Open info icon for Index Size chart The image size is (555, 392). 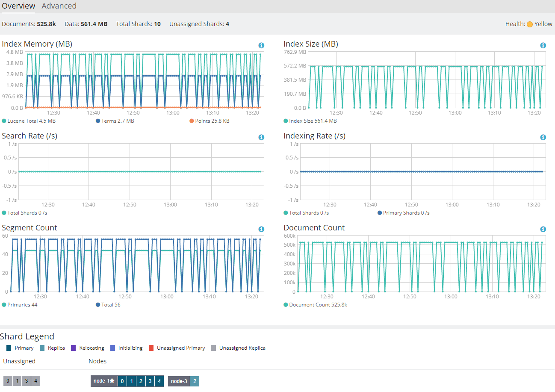[x=543, y=45]
